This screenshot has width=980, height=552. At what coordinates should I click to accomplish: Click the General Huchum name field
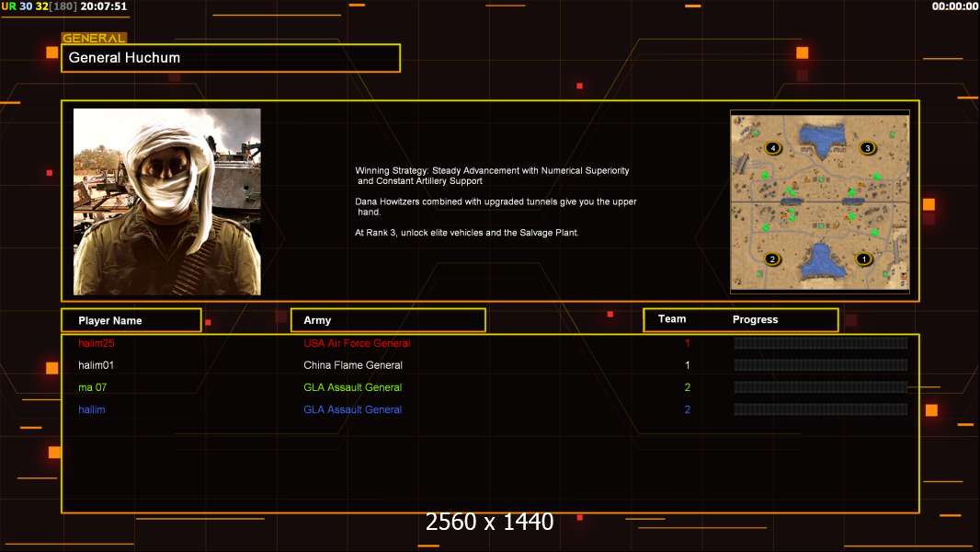[x=231, y=58]
